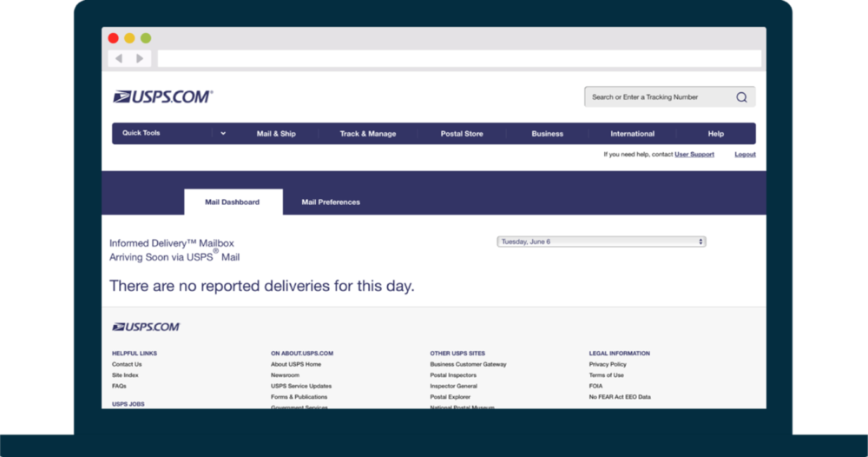Open the Tuesday, June 6 date dropdown
Viewport: 868px width, 457px height.
click(601, 242)
